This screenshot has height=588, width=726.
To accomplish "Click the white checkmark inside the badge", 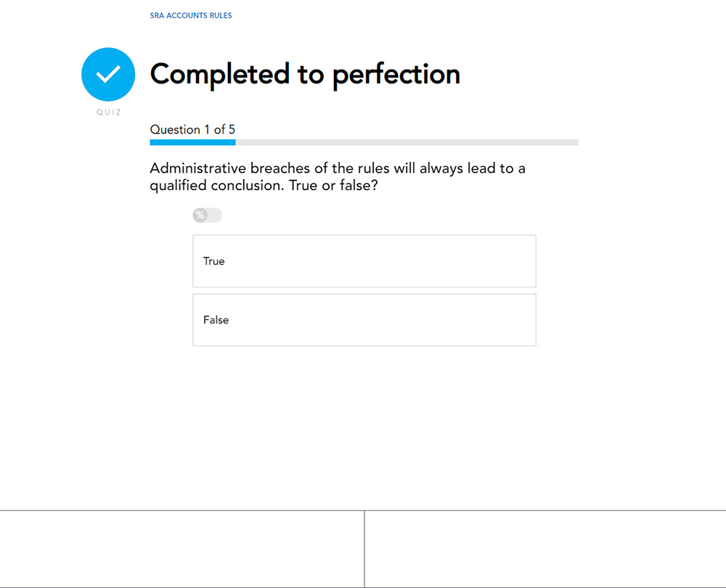I will (x=108, y=74).
